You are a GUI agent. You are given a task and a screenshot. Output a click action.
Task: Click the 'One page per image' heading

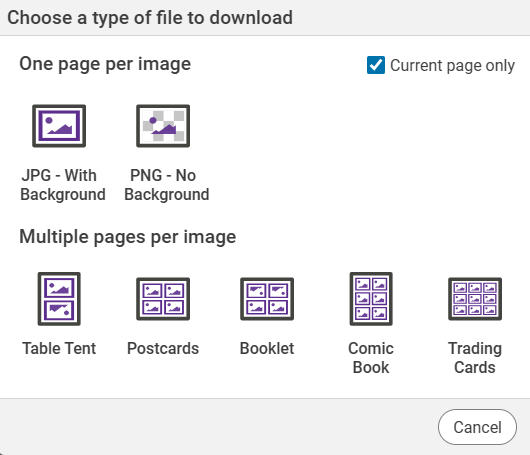105,64
